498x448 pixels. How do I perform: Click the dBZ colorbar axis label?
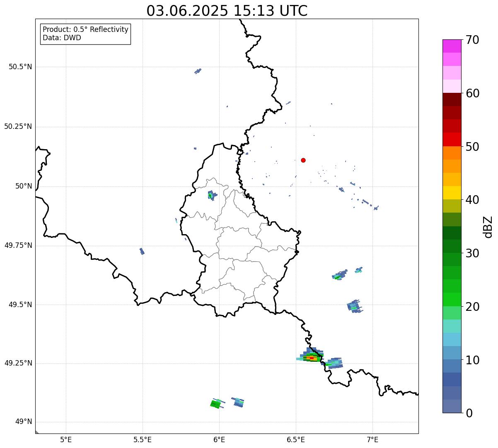pyautogui.click(x=488, y=227)
